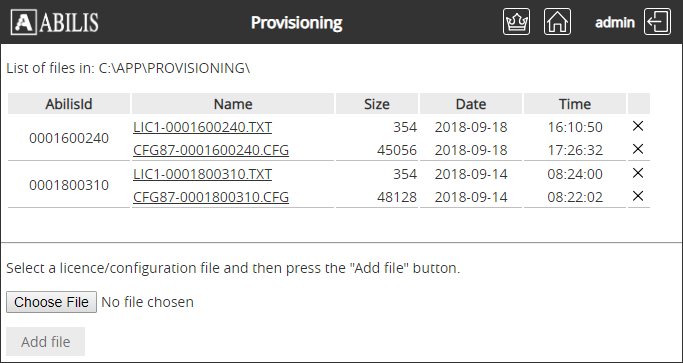This screenshot has width=683, height=363.
Task: Remove LIC1-0001800310.TXT using its X icon
Action: coord(638,173)
